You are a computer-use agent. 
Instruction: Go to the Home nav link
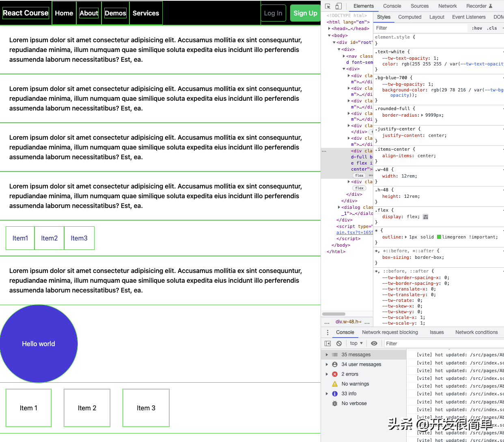(x=64, y=13)
